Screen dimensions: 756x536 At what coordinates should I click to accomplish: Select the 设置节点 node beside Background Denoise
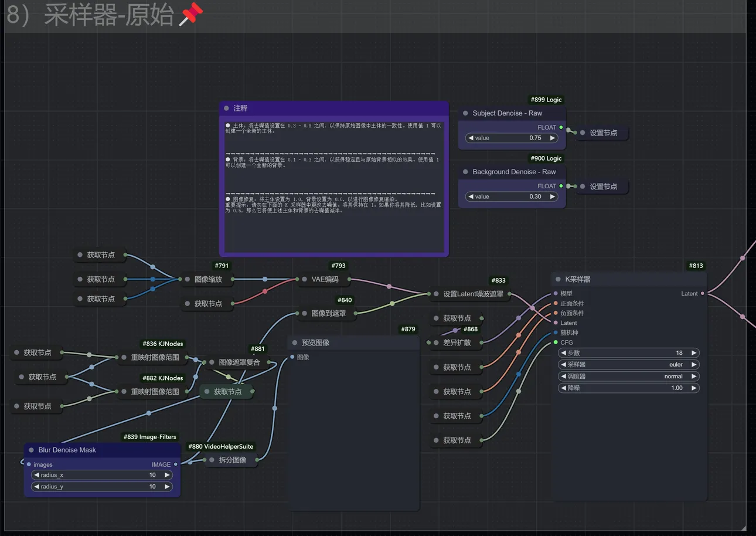pos(604,186)
